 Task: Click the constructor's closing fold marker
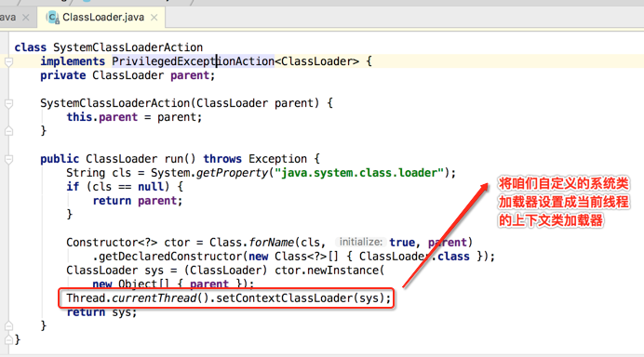pos(8,131)
